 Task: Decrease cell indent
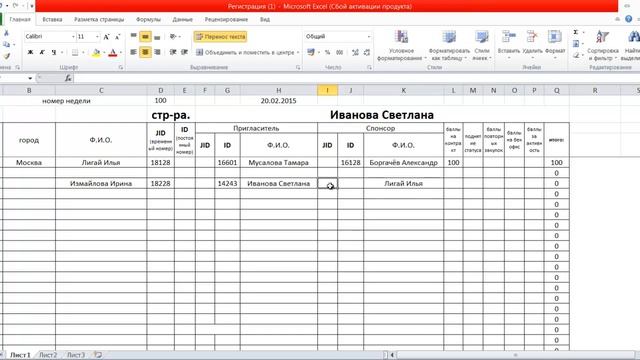[173, 52]
